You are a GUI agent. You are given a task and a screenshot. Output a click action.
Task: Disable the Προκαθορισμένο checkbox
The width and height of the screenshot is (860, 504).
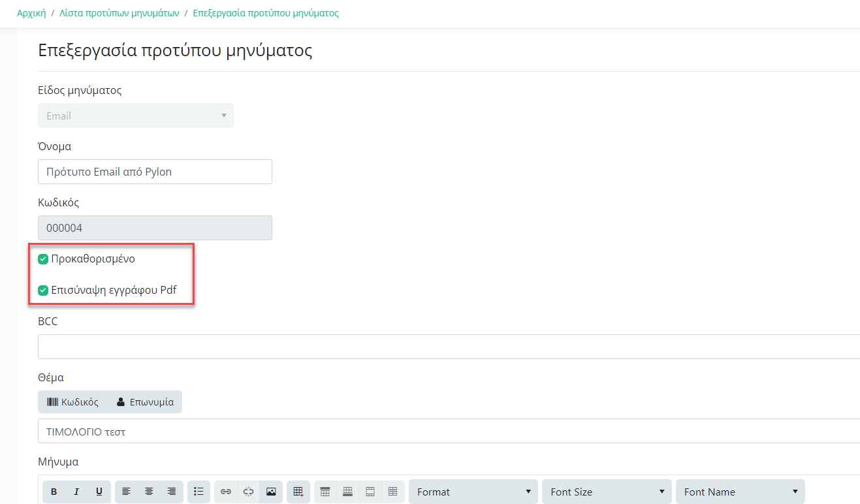pos(42,259)
